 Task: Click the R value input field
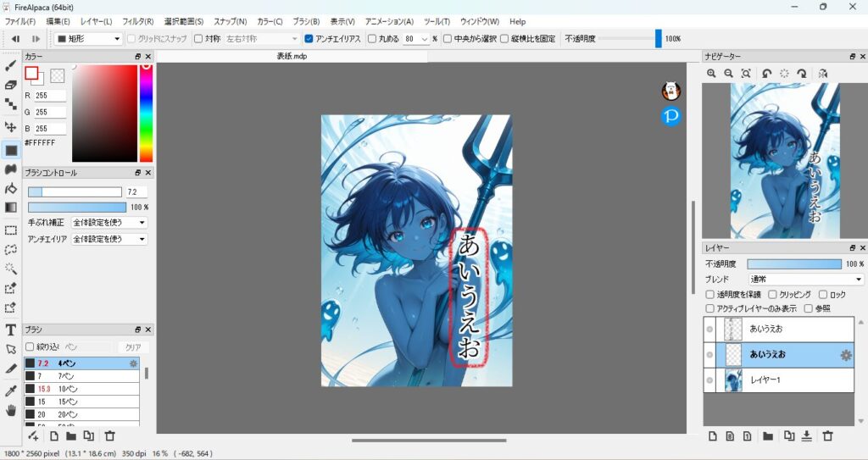[50, 95]
